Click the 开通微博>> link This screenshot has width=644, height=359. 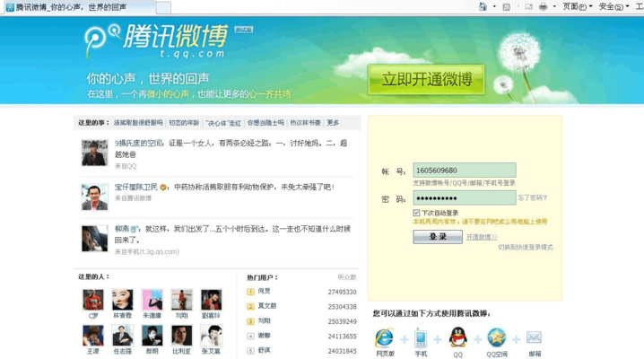(482, 237)
